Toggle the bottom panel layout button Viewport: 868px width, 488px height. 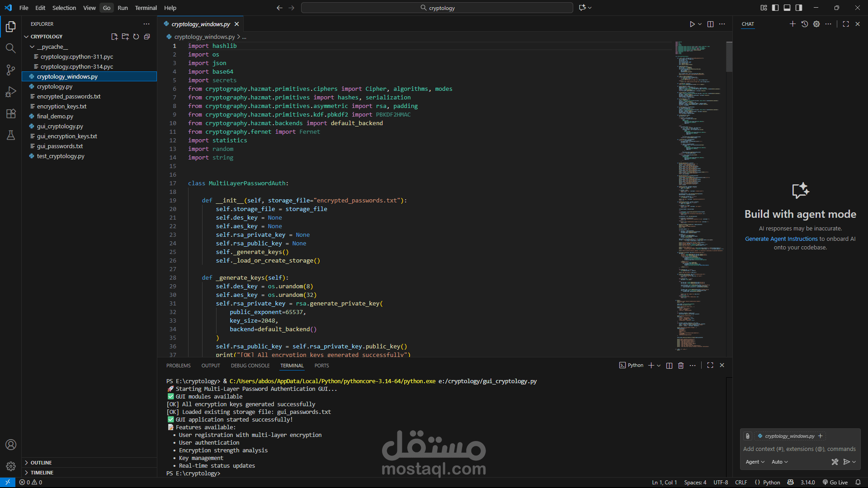pos(787,8)
